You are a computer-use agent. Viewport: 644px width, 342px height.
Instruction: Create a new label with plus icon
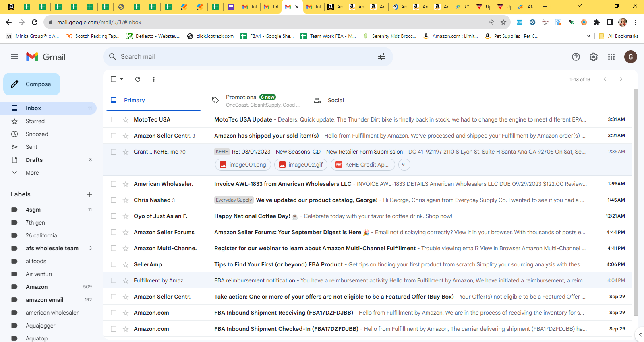(89, 194)
